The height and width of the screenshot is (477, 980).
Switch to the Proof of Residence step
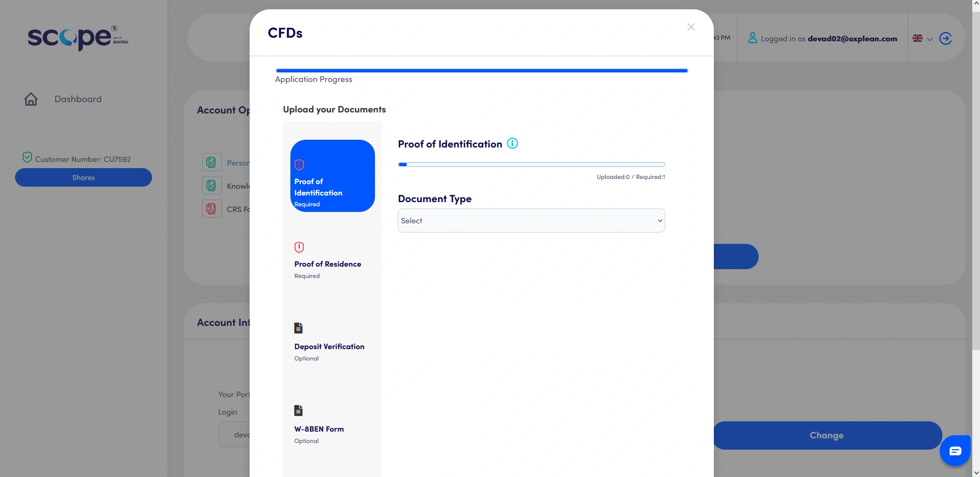328,264
